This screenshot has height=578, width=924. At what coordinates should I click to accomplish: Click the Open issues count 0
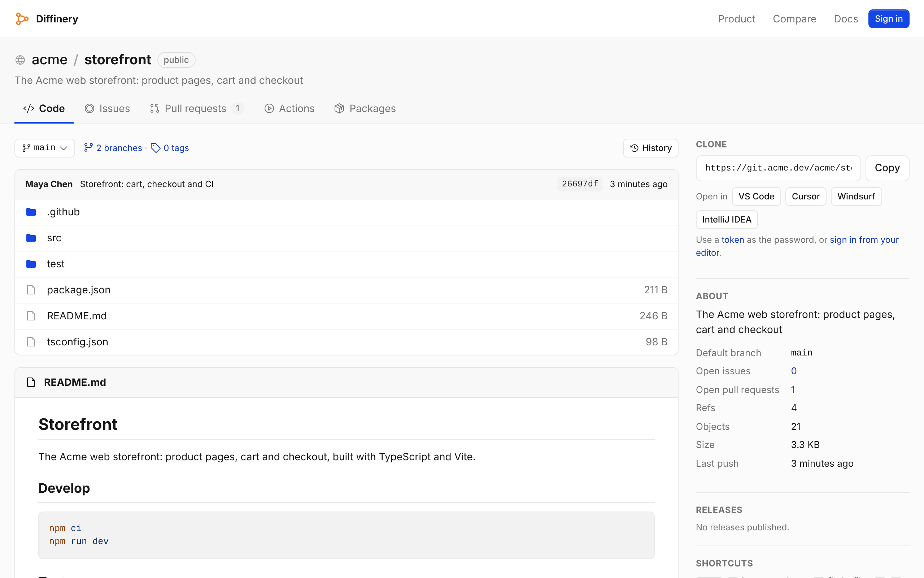[794, 371]
